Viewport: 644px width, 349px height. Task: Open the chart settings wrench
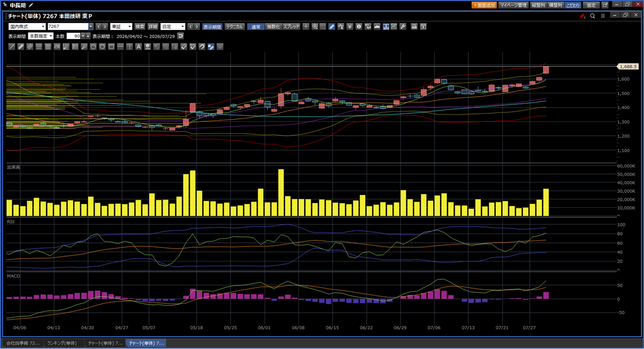pos(403,26)
